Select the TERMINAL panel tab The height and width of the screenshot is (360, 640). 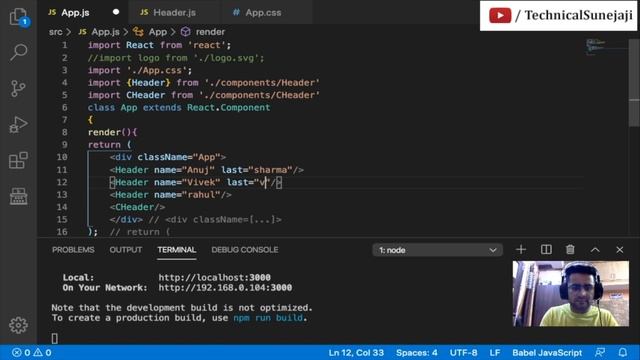tap(177, 250)
